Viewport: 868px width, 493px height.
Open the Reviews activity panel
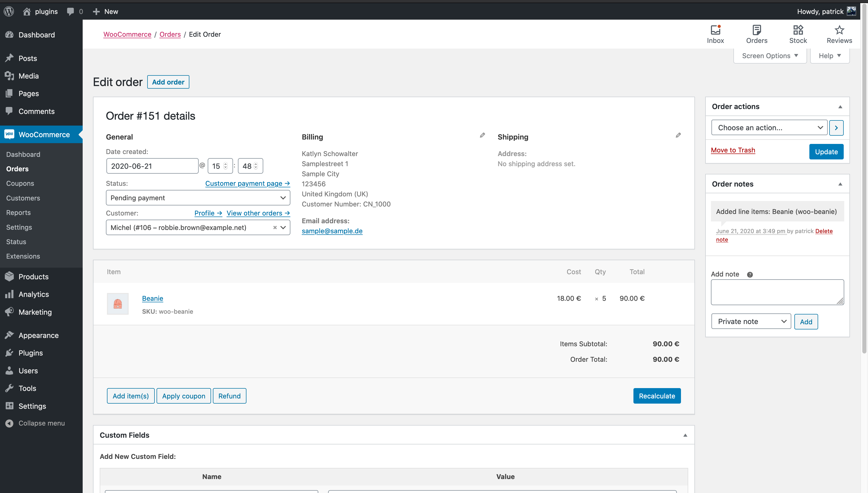coord(839,34)
